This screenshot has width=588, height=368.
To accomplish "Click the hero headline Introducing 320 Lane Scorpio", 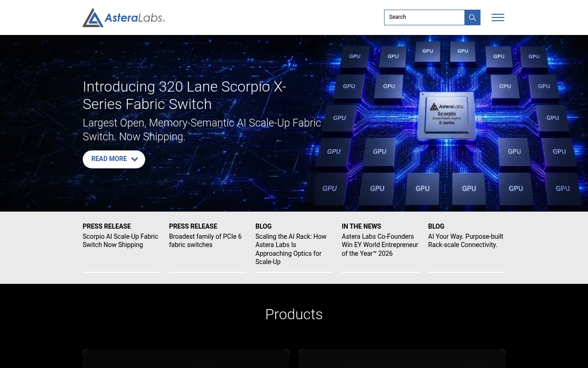I will [185, 95].
